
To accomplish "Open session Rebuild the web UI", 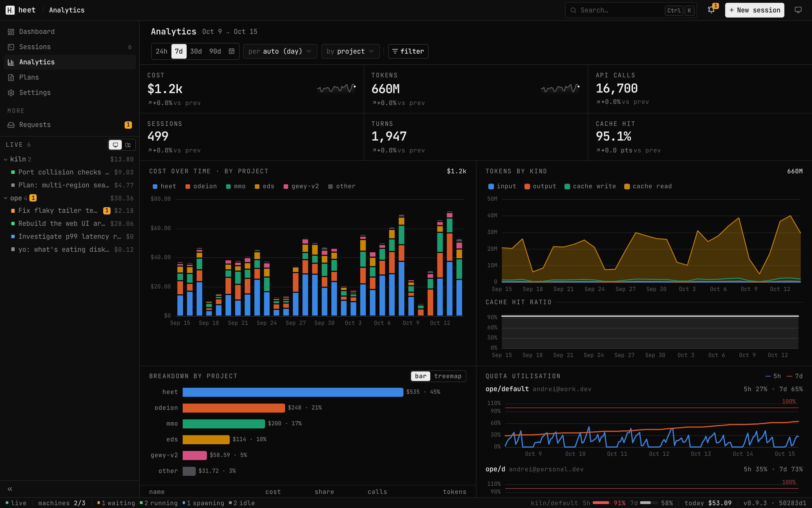I will point(70,224).
